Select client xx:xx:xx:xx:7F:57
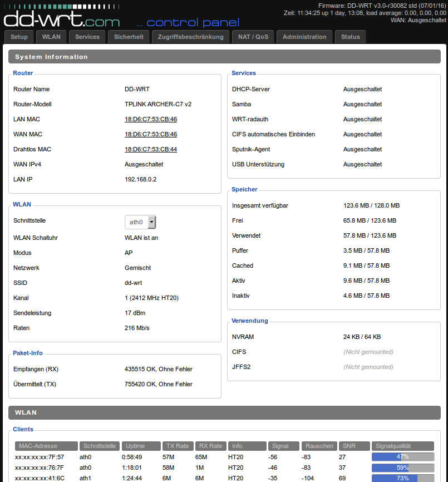This screenshot has height=482, width=448. coord(40,457)
